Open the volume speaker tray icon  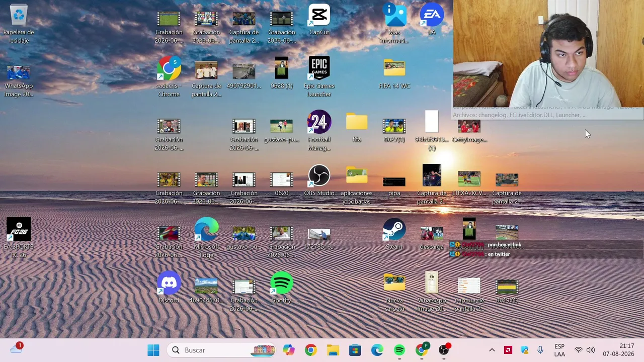click(x=591, y=350)
